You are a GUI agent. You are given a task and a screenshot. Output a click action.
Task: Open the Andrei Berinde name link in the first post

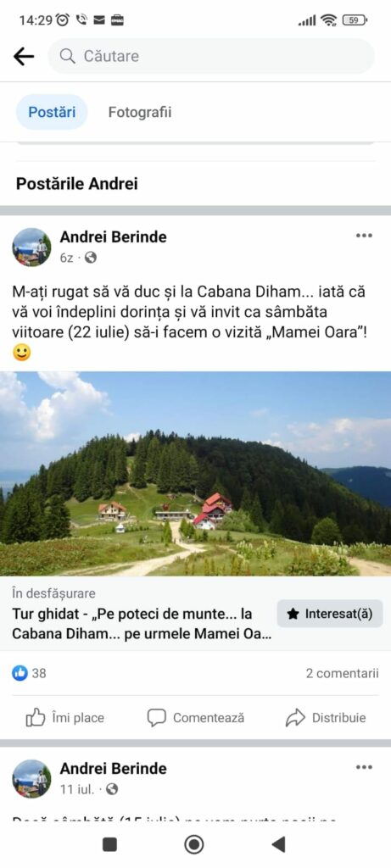(x=113, y=237)
